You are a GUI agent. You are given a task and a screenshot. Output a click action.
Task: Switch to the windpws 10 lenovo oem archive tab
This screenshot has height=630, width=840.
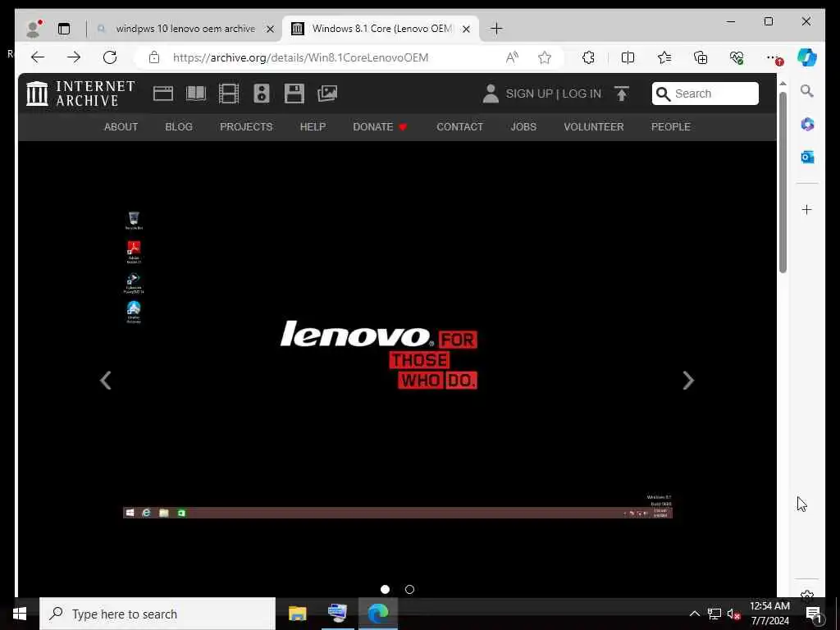(x=185, y=29)
